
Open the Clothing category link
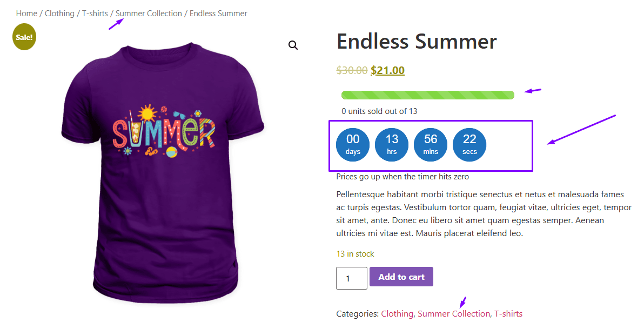pyautogui.click(x=397, y=313)
